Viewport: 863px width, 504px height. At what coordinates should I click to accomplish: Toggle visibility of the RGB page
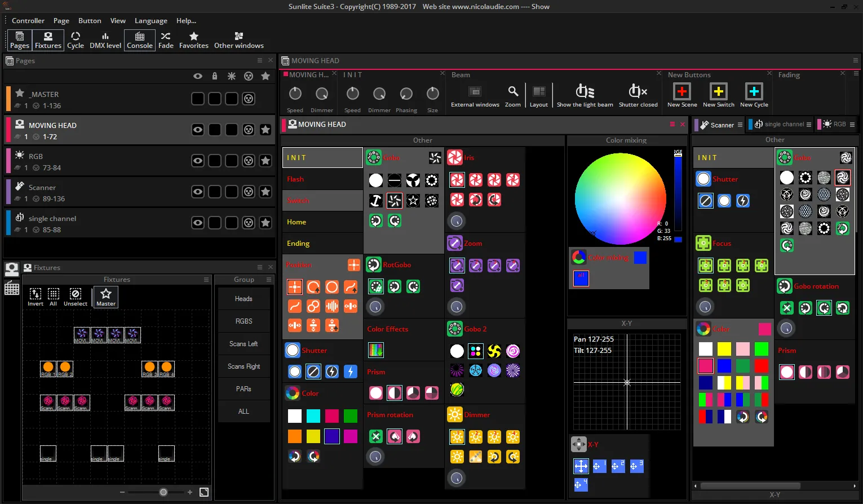pos(197,160)
